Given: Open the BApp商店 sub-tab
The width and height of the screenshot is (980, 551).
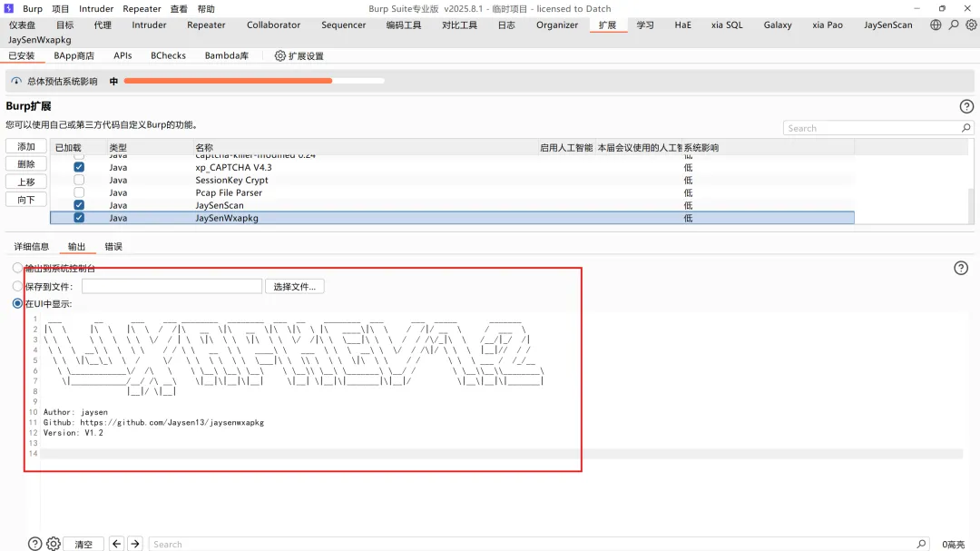Looking at the screenshot, I should [73, 55].
